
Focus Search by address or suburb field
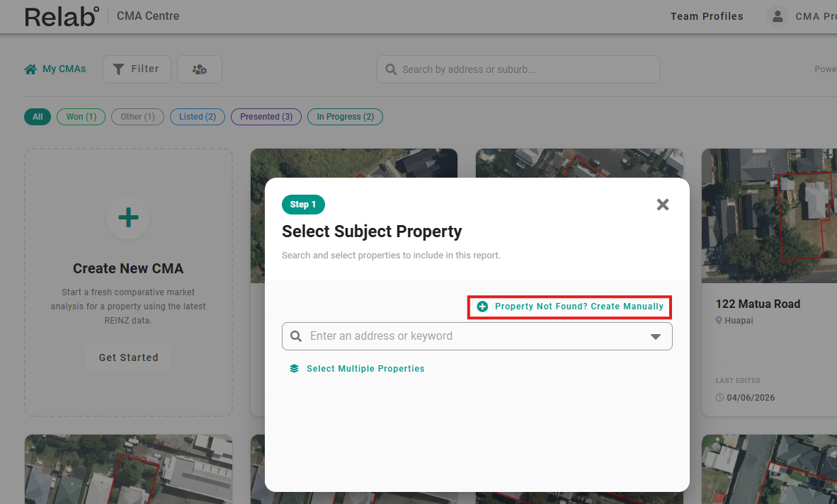518,69
